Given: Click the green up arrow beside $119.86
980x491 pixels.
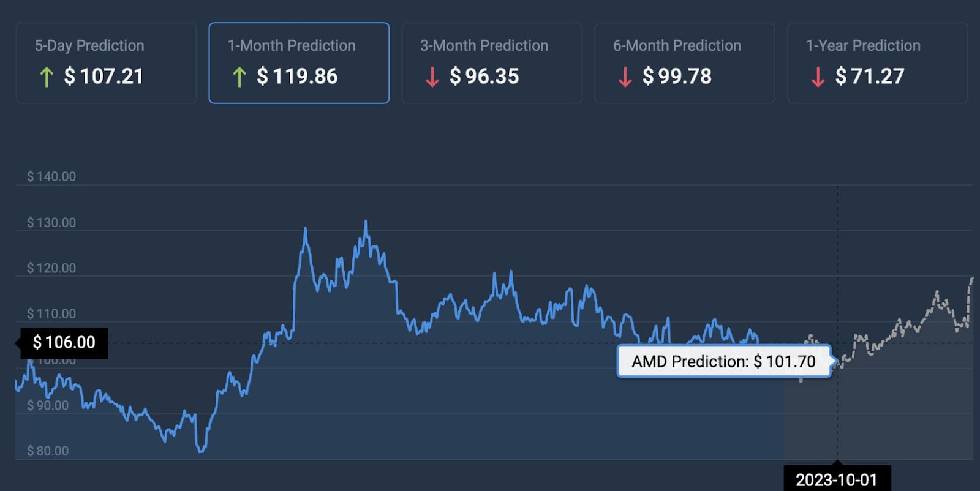Looking at the screenshot, I should (x=239, y=77).
